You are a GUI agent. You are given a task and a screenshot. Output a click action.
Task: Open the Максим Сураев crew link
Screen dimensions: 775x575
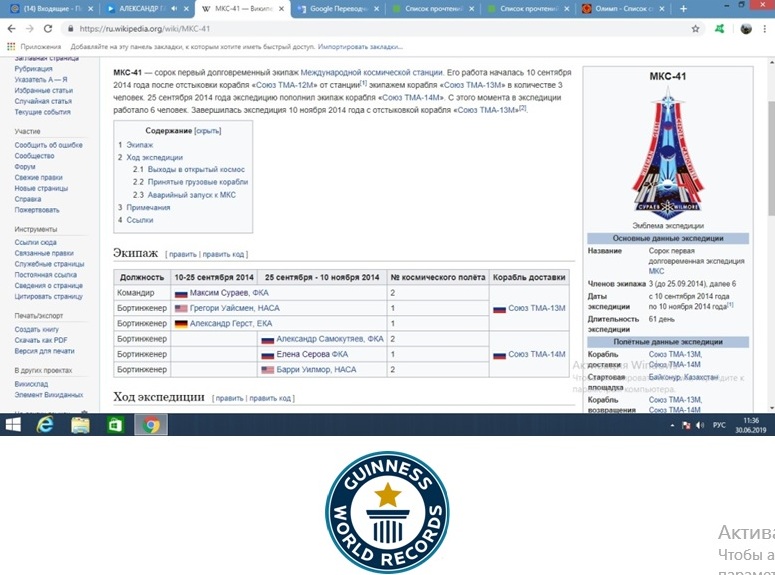[x=219, y=293]
